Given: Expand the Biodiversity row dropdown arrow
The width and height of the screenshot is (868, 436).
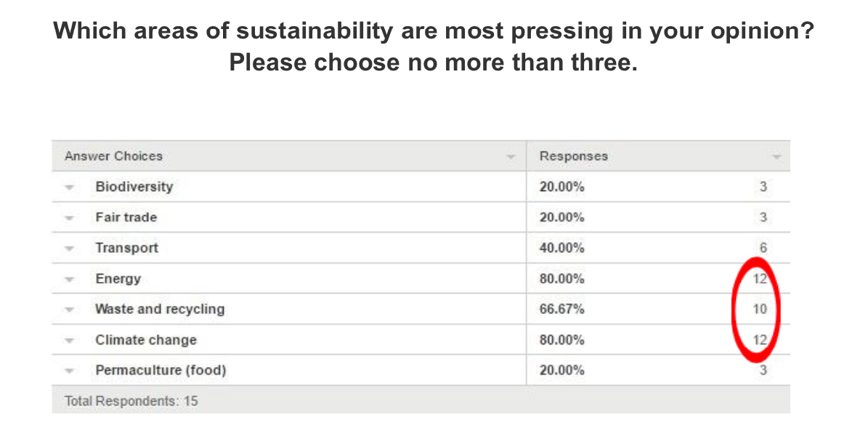Looking at the screenshot, I should point(69,187).
